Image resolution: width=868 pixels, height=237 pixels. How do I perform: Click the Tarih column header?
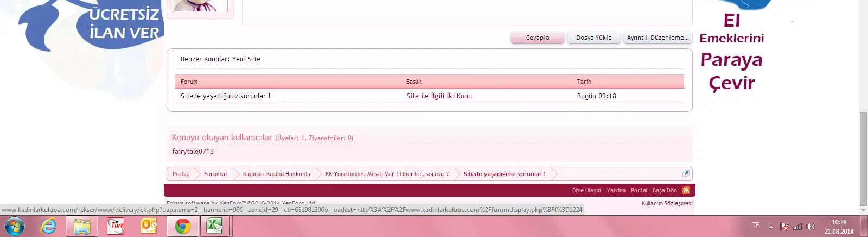(x=584, y=82)
